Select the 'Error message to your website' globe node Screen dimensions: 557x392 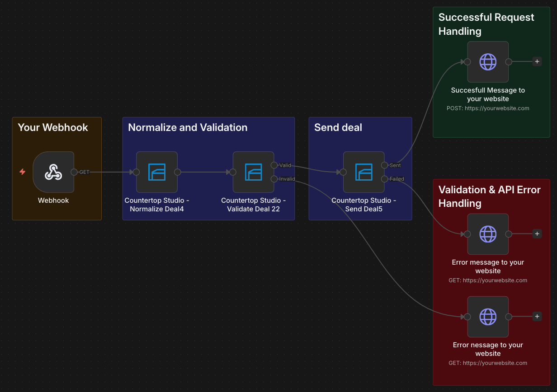[487, 234]
